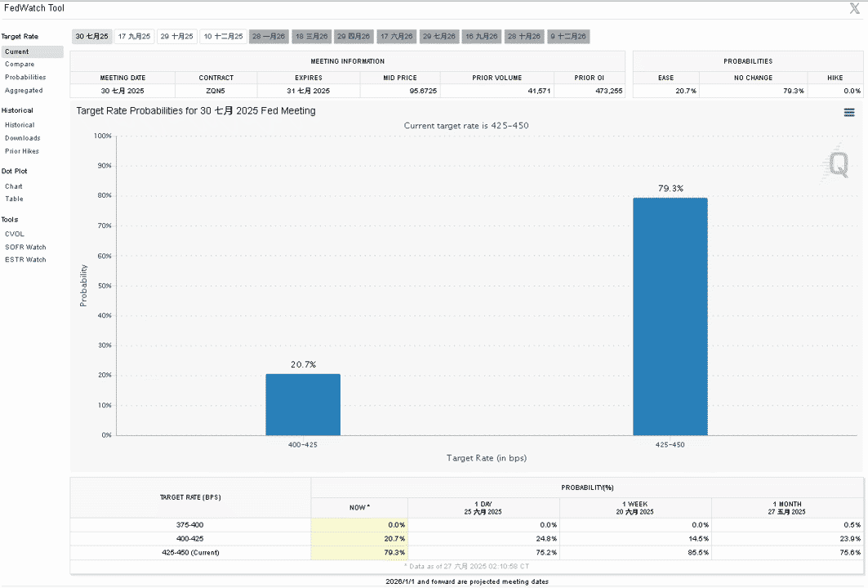Open the chart hamburger menu icon
The width and height of the screenshot is (868, 588).
click(848, 113)
